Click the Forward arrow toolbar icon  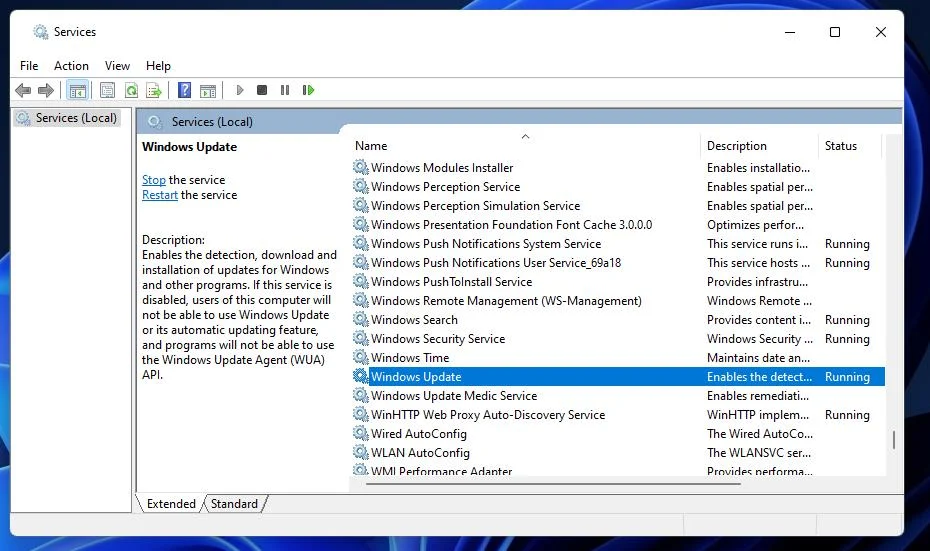(x=46, y=90)
